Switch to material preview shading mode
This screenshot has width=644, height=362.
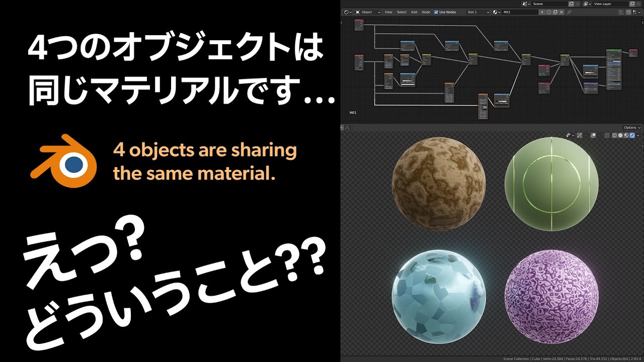coord(626,136)
